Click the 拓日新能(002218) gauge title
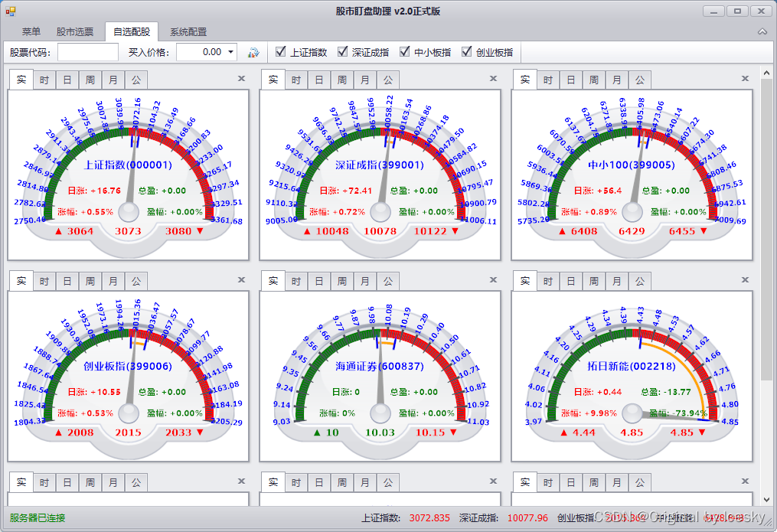 pos(632,366)
